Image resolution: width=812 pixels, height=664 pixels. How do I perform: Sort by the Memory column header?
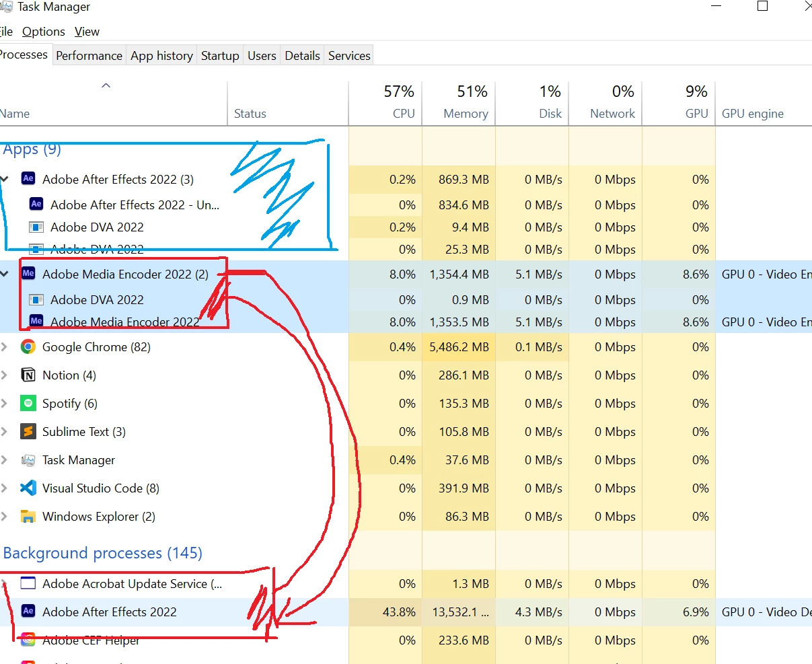459,103
